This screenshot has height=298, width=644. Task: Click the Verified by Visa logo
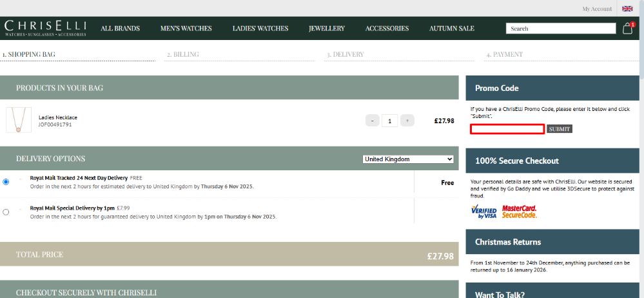(x=484, y=212)
